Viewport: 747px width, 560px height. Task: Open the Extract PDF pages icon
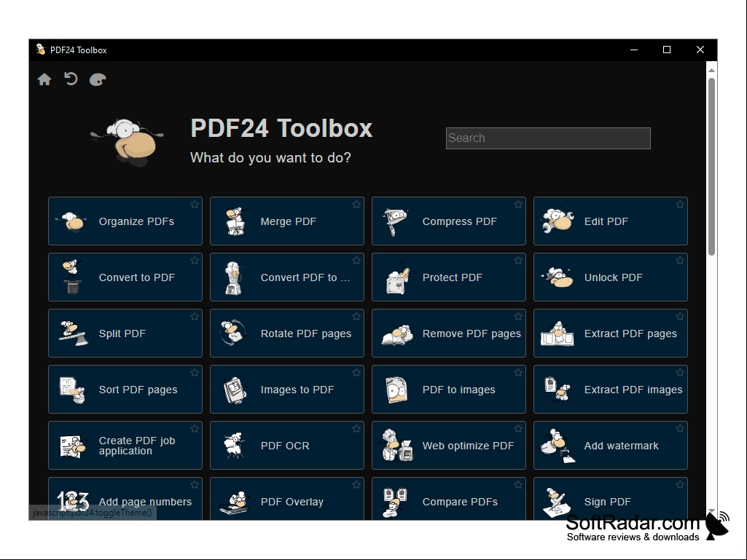point(557,334)
